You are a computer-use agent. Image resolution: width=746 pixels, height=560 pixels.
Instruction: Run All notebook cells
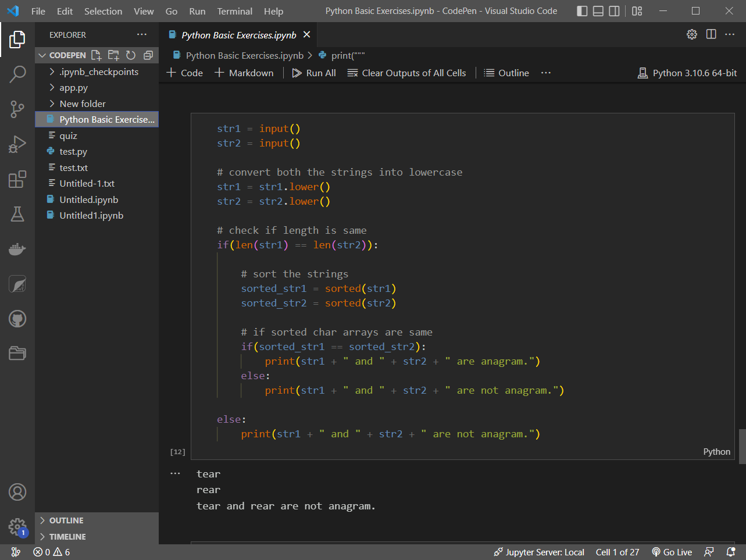[x=313, y=73]
